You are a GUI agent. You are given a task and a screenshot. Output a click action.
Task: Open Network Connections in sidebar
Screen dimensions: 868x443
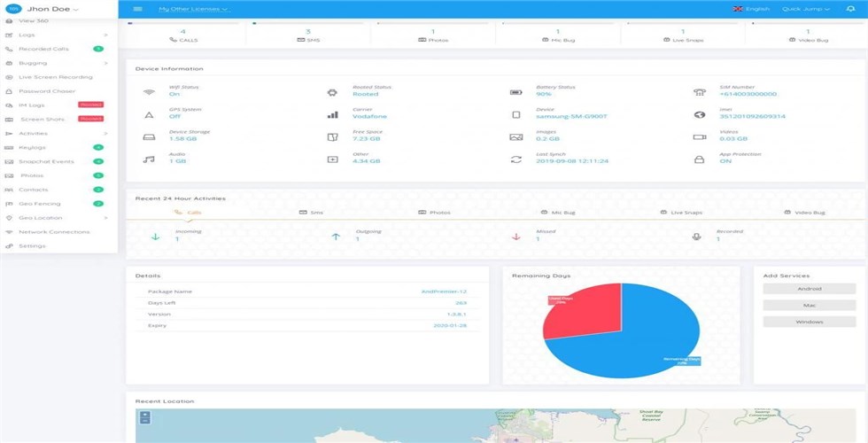click(55, 232)
